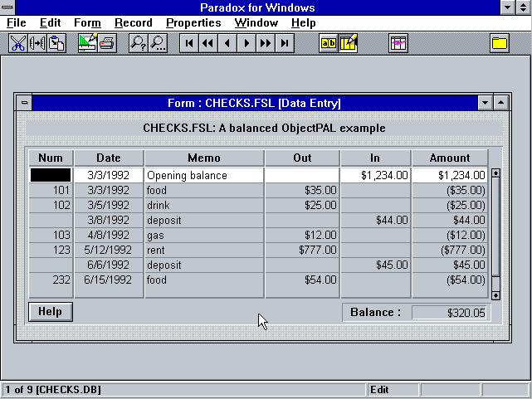The image size is (532, 399).
Task: Open the CHECKS.FSL form control menu box
Action: click(x=24, y=102)
